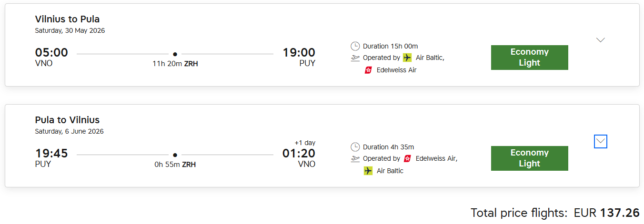Click Economy Light button for Vilnius to Pula
644x224 pixels.
(x=529, y=58)
